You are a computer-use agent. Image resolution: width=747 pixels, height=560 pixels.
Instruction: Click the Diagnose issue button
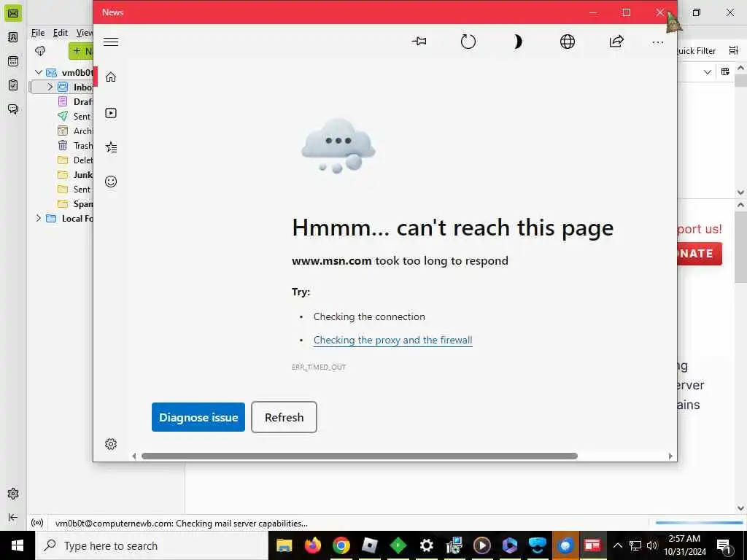coord(198,417)
